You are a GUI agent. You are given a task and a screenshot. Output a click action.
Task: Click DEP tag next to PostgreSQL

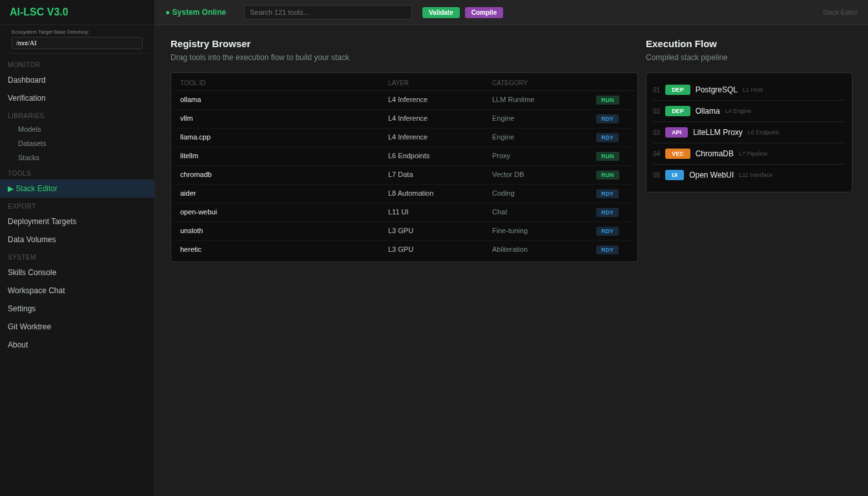point(677,90)
